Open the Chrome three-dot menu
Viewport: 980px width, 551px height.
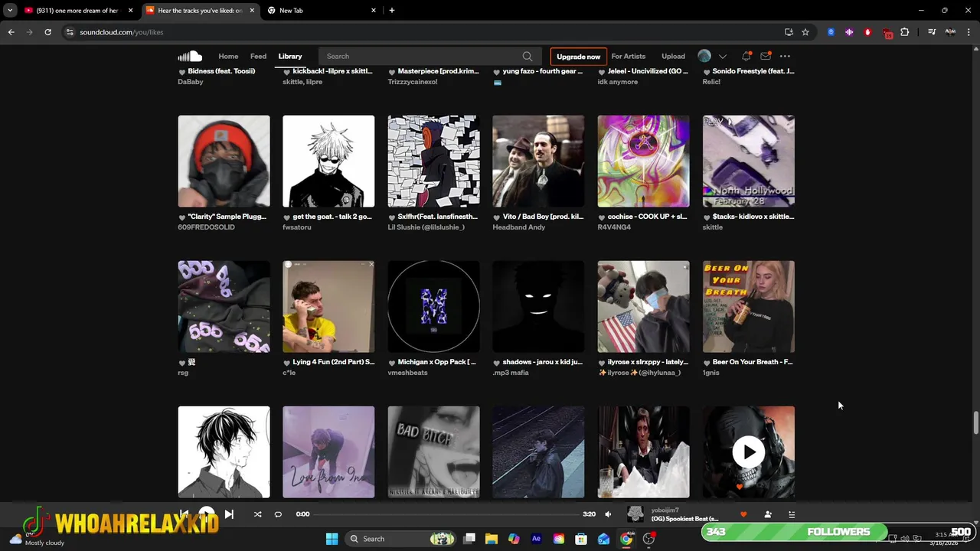[x=969, y=32]
